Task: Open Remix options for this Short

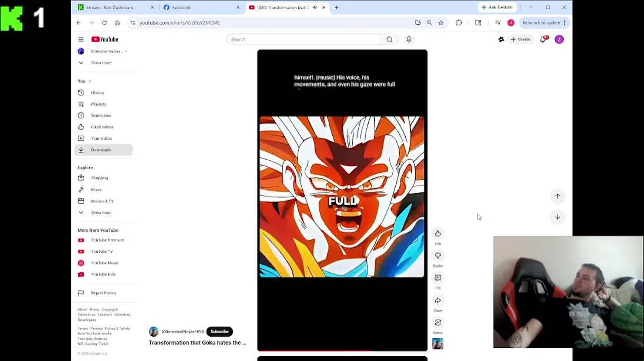Action: pyautogui.click(x=438, y=322)
